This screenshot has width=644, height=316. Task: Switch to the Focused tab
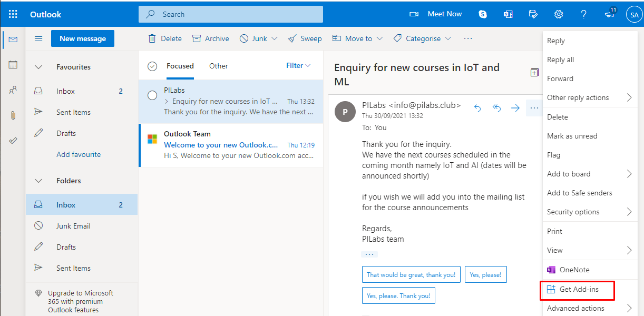(x=180, y=66)
